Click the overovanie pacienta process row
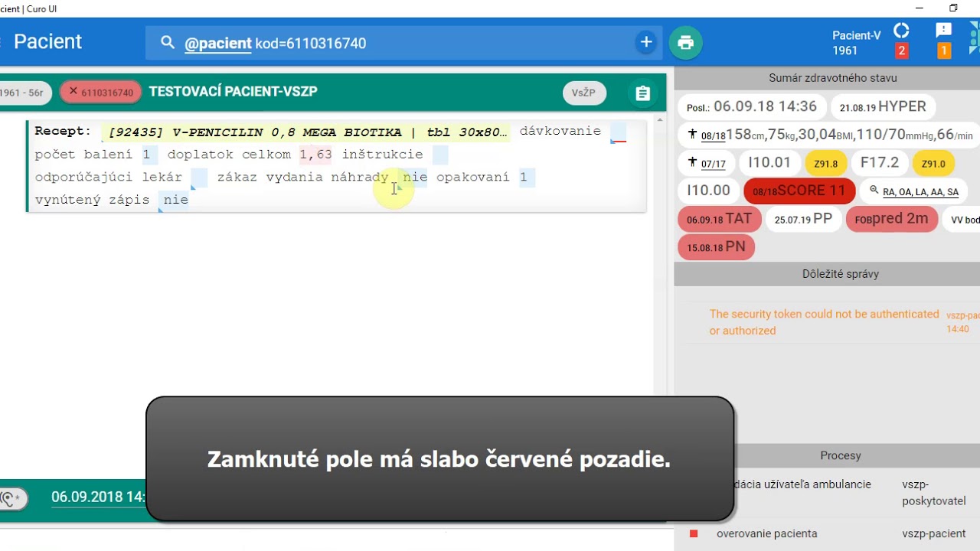980x551 pixels. click(x=827, y=533)
